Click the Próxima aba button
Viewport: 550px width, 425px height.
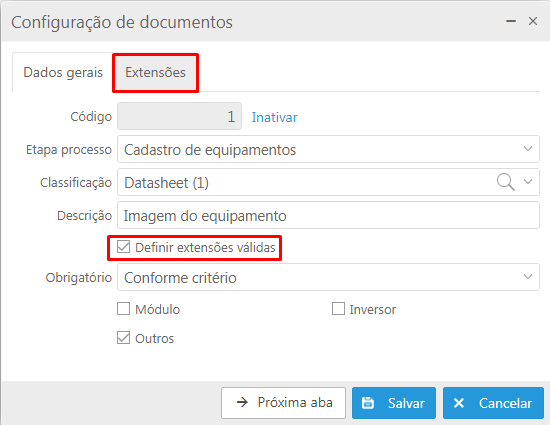pos(283,403)
